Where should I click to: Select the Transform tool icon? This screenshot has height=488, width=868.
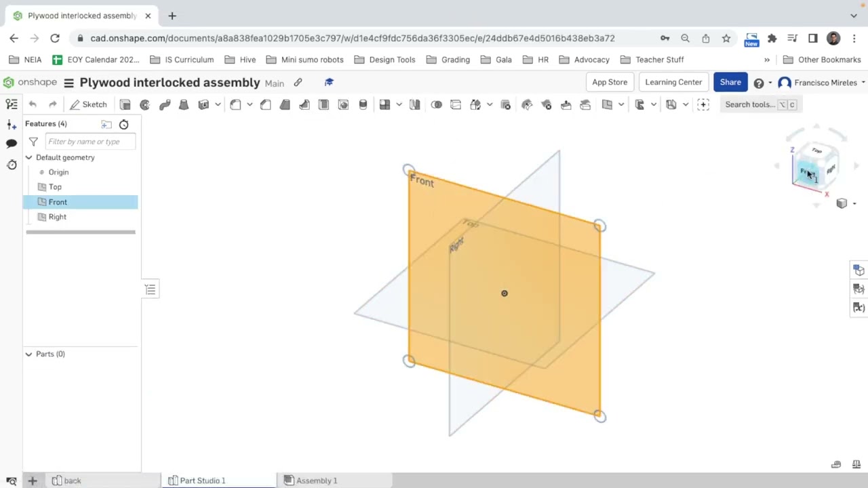click(x=475, y=104)
